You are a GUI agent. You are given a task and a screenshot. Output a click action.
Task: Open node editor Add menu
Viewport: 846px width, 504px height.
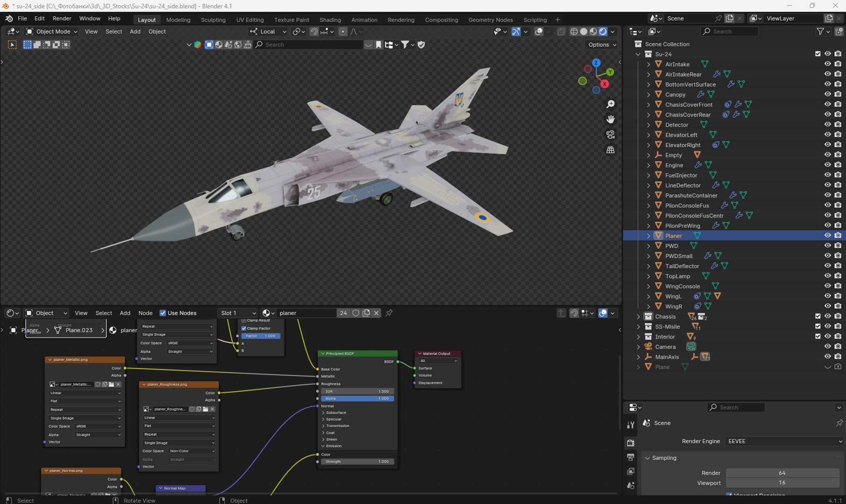pyautogui.click(x=125, y=313)
